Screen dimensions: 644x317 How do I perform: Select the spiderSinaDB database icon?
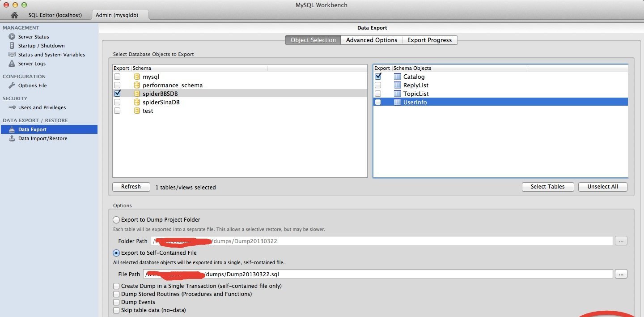pos(137,102)
